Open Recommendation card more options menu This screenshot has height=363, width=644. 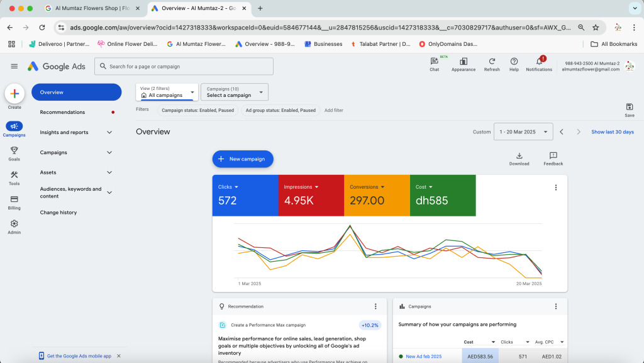click(375, 306)
